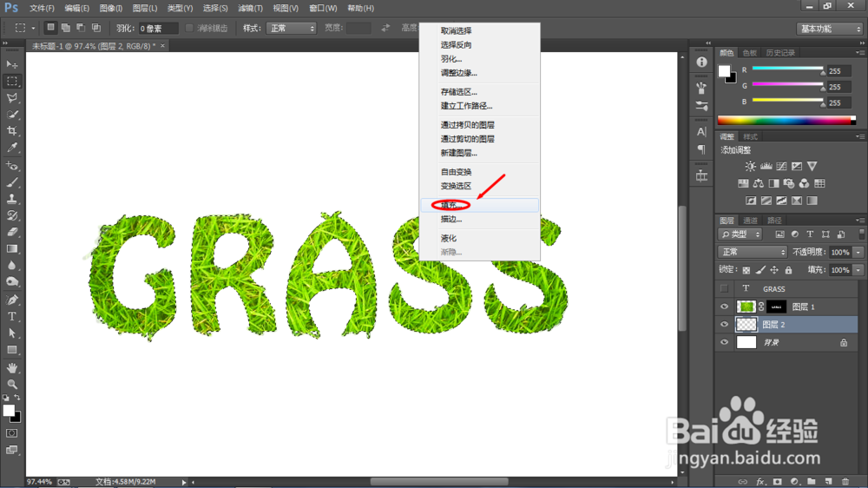Open the Color panel options menu
This screenshot has height=488, width=868.
(x=859, y=53)
